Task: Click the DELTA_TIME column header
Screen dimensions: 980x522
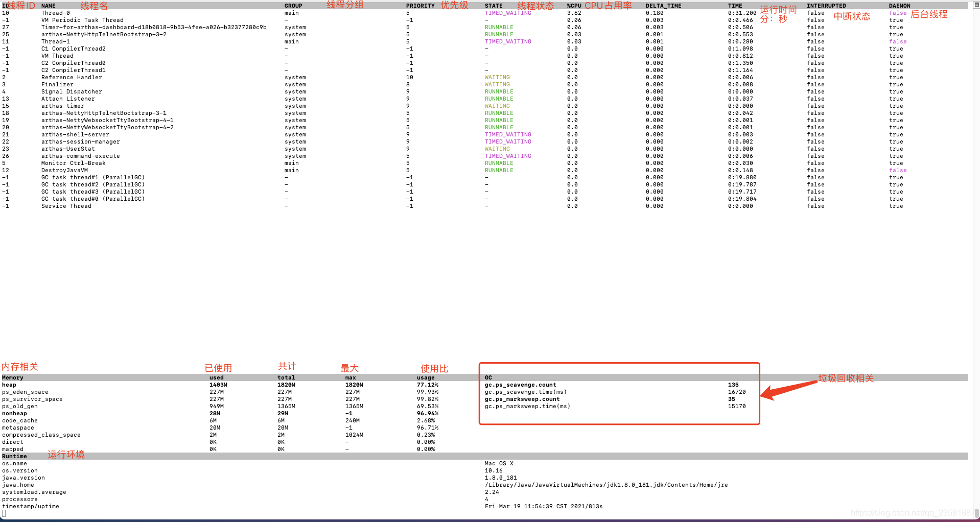Action: 663,6
